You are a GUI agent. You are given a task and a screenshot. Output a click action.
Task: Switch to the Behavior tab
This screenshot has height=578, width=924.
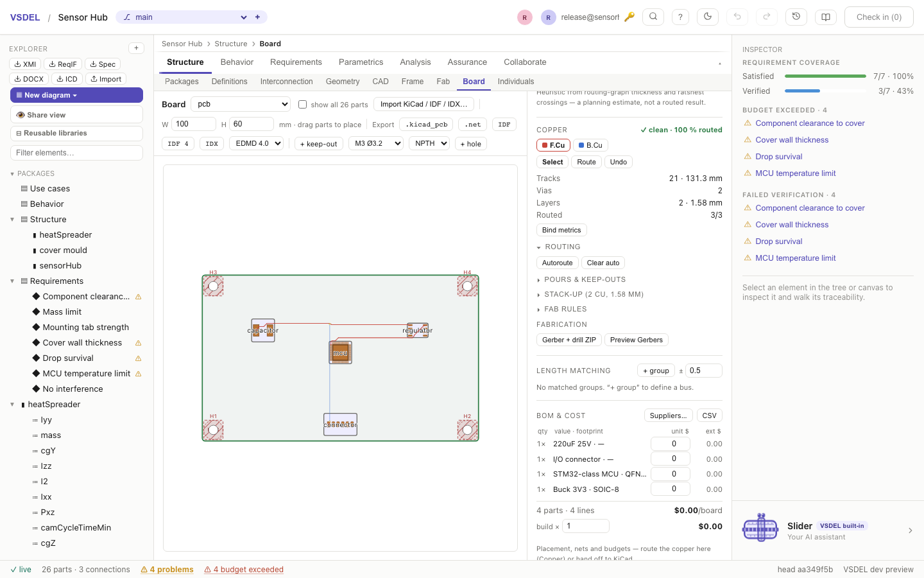tap(237, 62)
